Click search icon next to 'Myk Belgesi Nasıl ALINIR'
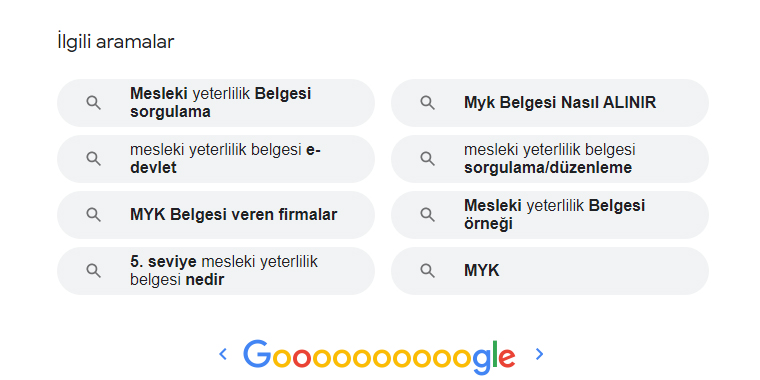 point(428,103)
